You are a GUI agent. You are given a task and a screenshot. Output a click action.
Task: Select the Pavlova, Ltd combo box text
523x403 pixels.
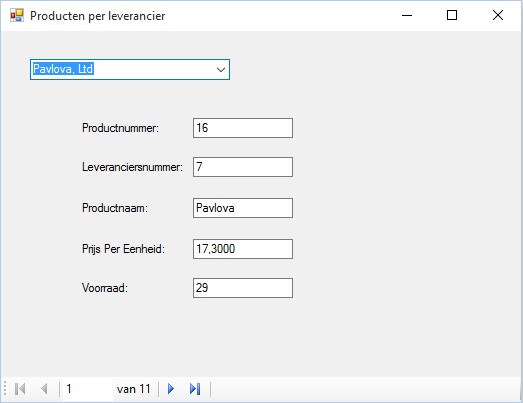(63, 69)
